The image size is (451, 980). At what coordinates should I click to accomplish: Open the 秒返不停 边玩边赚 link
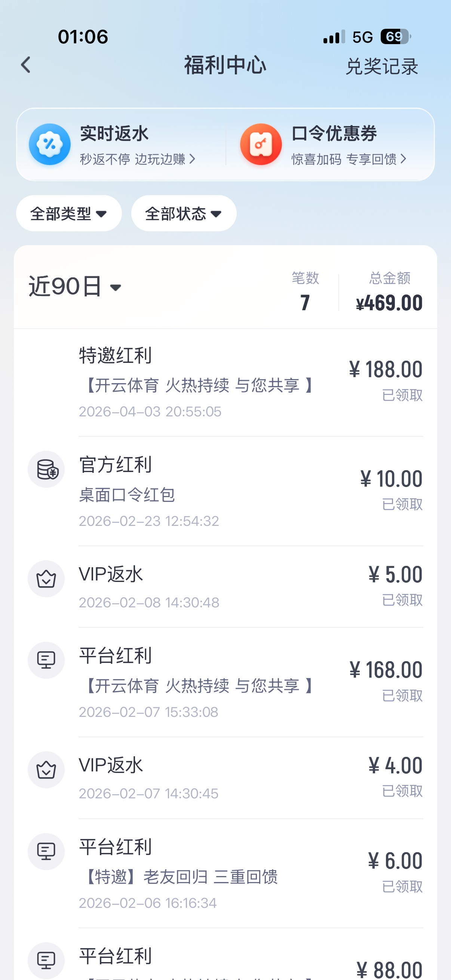click(x=137, y=159)
